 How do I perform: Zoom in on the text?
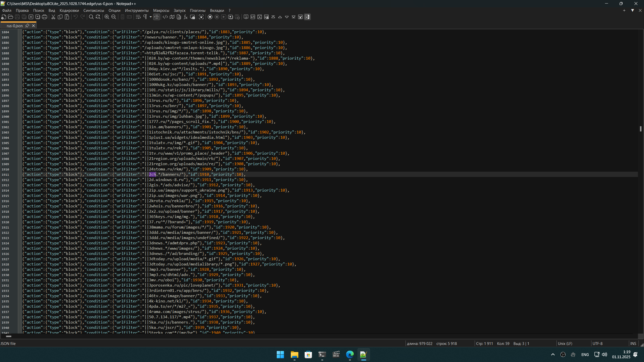(x=107, y=17)
